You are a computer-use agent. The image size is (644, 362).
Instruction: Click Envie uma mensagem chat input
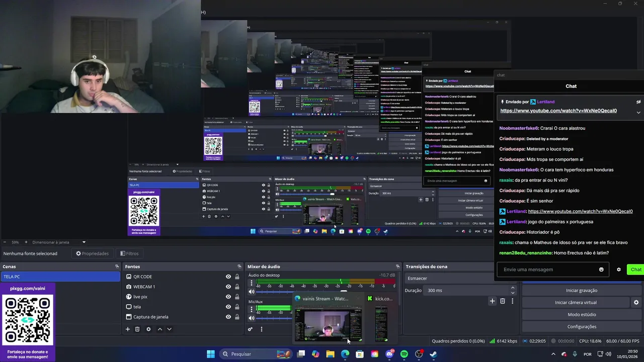tap(553, 269)
